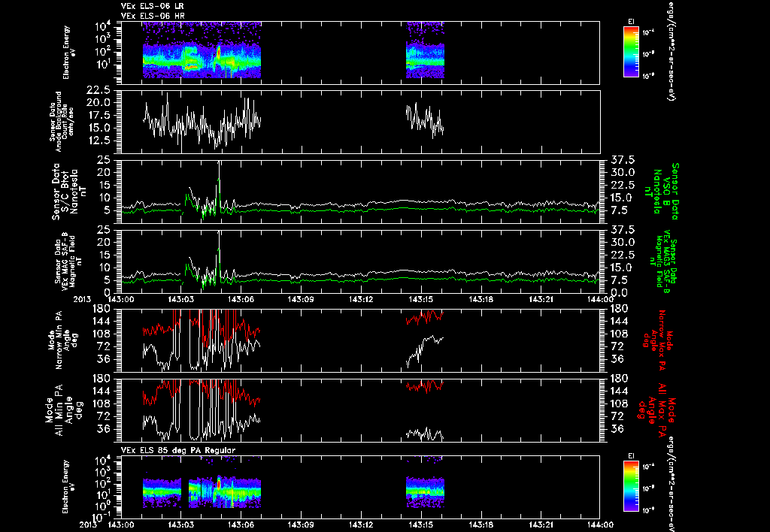Viewport: 770px width, 532px height.
Task: Select the '143:12' tick under the MAG panel
Action: pos(361,299)
